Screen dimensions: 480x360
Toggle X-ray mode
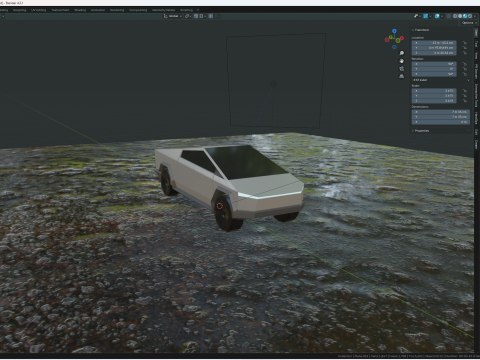point(449,16)
